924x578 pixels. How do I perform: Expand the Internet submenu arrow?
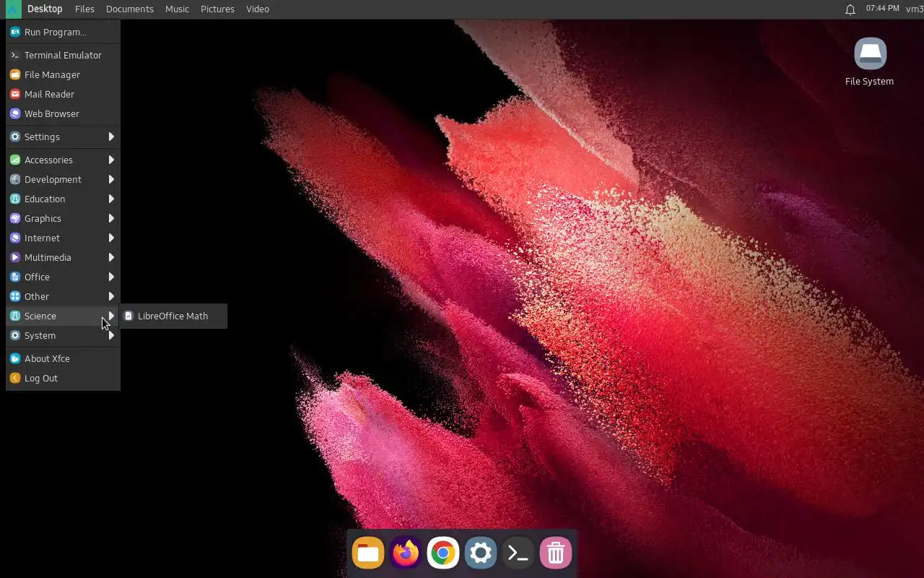(111, 238)
